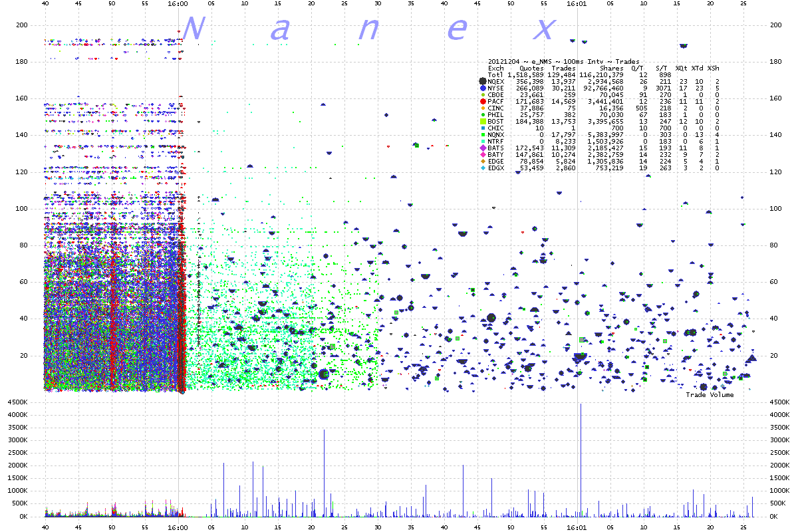
Task: Click the 'NYSE' exchange label
Action: [495, 88]
